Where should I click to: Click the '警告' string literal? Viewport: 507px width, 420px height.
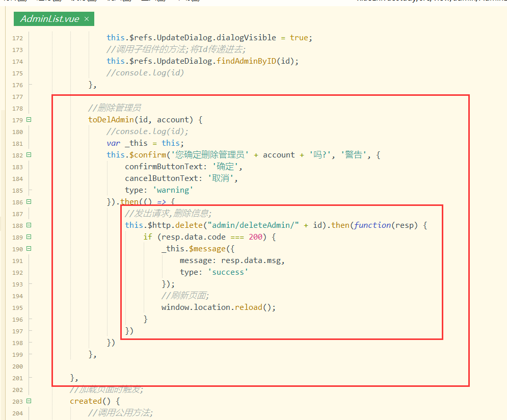click(x=354, y=155)
